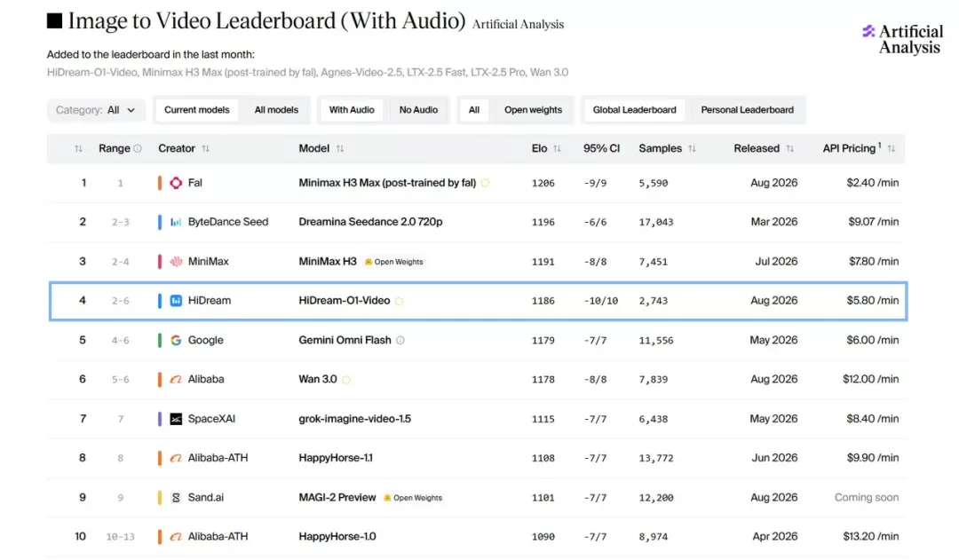Click Alibaba-ATH logo in HappyHorse-1.0 row
The height and width of the screenshot is (560, 959).
pyautogui.click(x=176, y=537)
